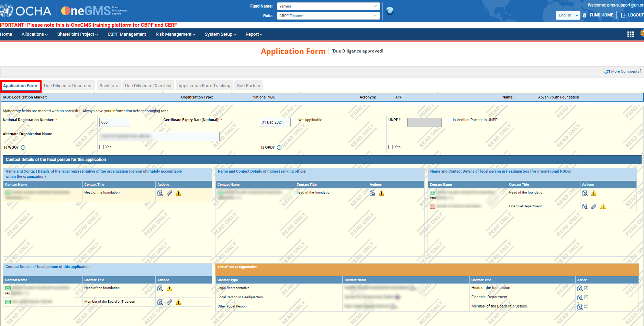View Financial Department contact details icon
644x326 pixels.
[585, 207]
